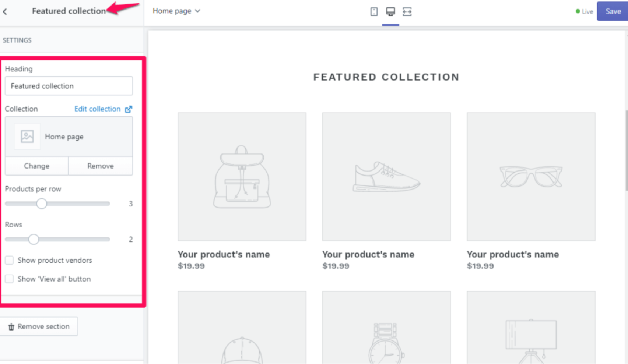The width and height of the screenshot is (628, 364).
Task: Click the preview pane vertical scrollbar
Action: point(626,150)
